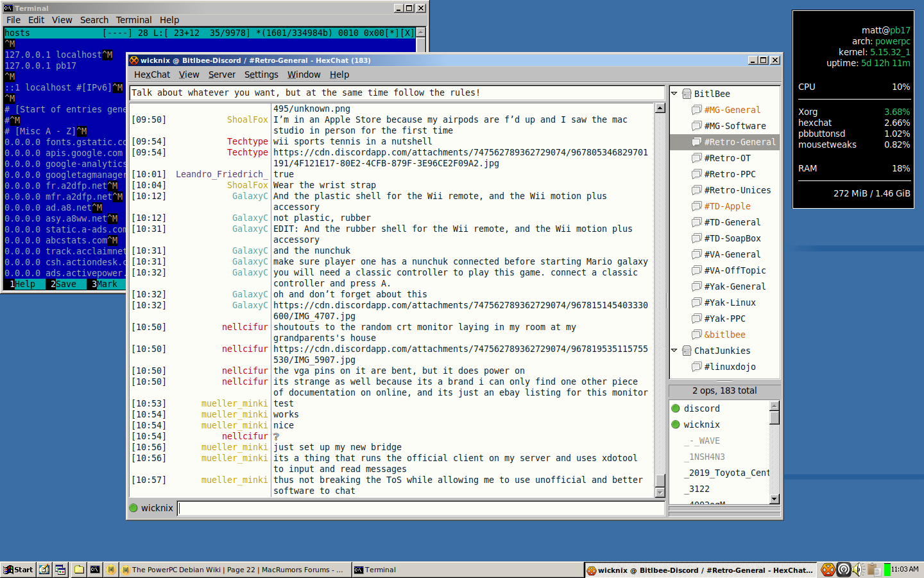
Task: Click the wireless network tray icon
Action: (x=844, y=570)
